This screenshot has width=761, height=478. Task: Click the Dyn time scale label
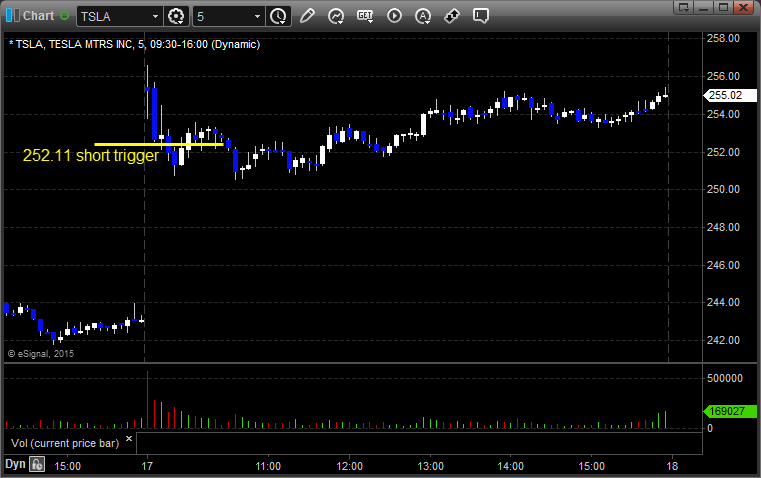15,464
